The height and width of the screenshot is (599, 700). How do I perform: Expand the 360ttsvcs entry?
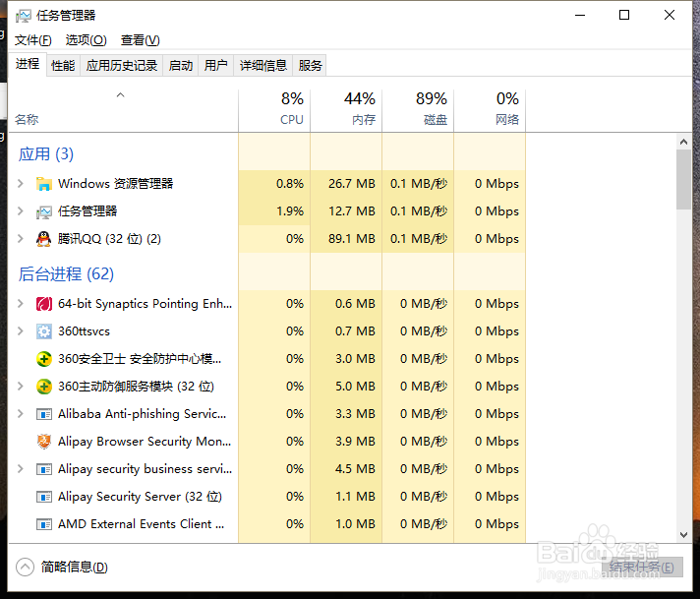click(x=20, y=331)
